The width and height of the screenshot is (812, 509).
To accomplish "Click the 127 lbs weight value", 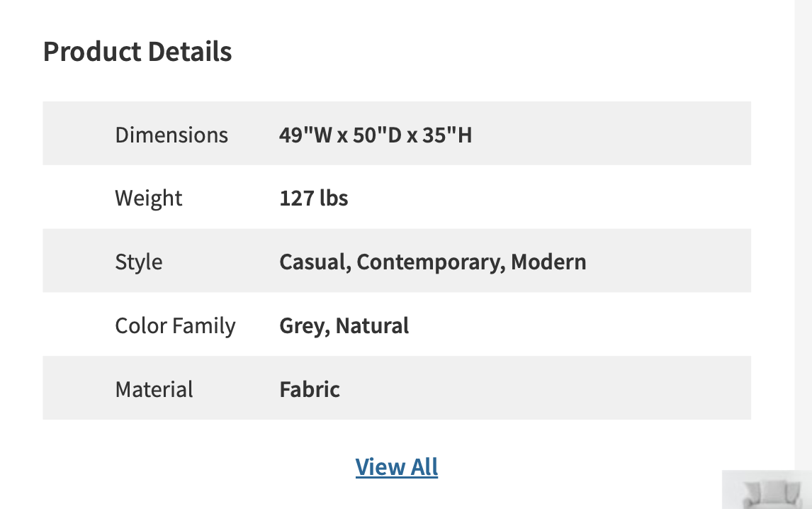I will coord(314,198).
